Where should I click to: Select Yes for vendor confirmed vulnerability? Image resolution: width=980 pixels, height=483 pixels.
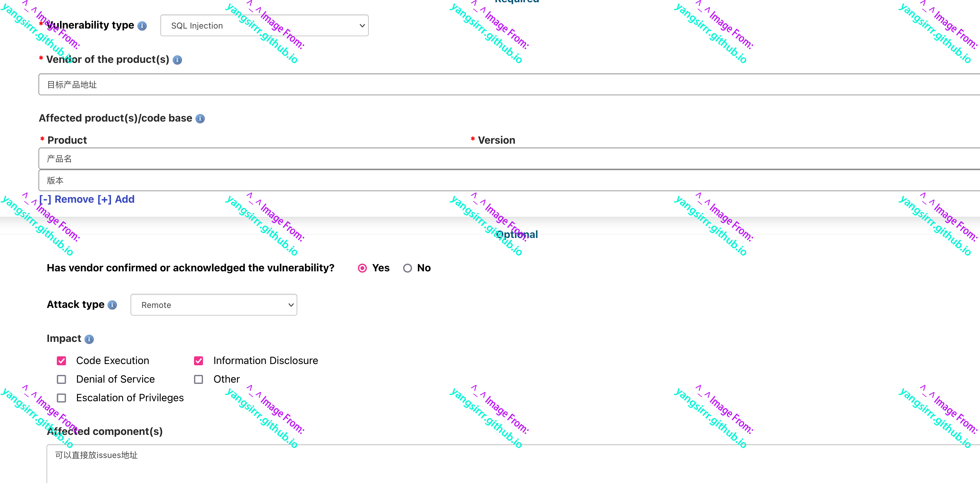pos(362,268)
